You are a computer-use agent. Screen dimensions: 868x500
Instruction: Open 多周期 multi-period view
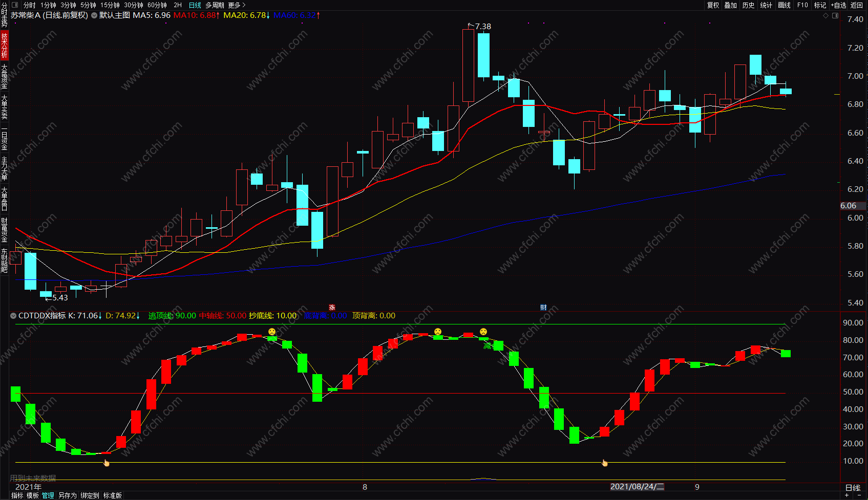click(215, 5)
